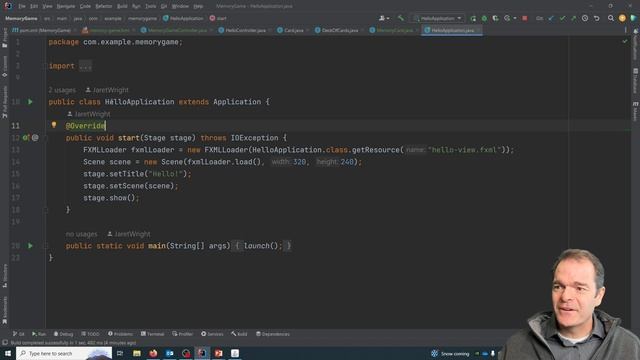
Task: Run with Coverage from the toolbar
Action: tap(495, 18)
